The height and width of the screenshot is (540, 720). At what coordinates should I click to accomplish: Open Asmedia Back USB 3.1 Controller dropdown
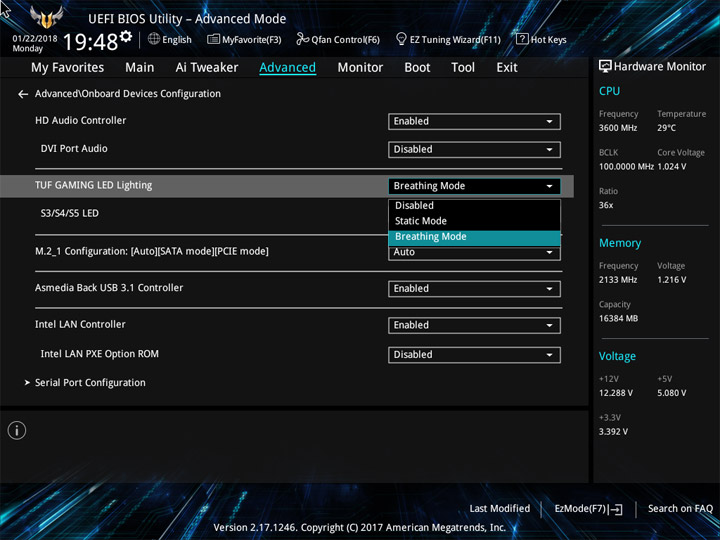[474, 289]
